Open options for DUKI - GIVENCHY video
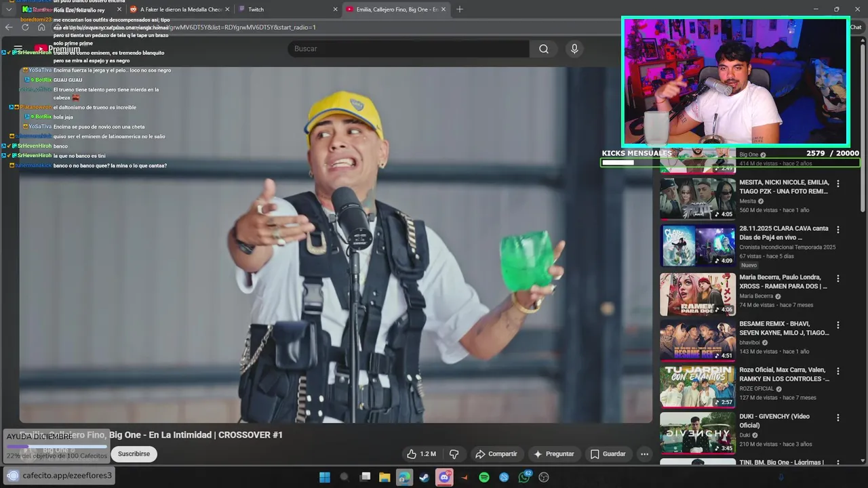 tap(838, 418)
